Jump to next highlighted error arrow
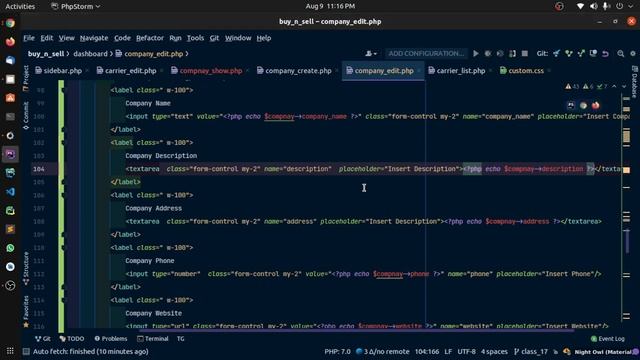Image resolution: width=640 pixels, height=360 pixels. coord(624,87)
